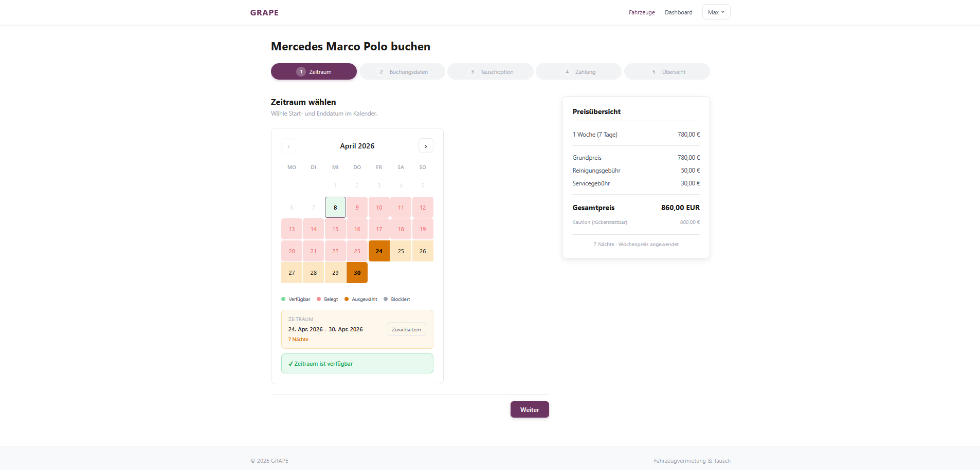The width and height of the screenshot is (980, 470).
Task: Jump to the Übersicht step
Action: 667,72
